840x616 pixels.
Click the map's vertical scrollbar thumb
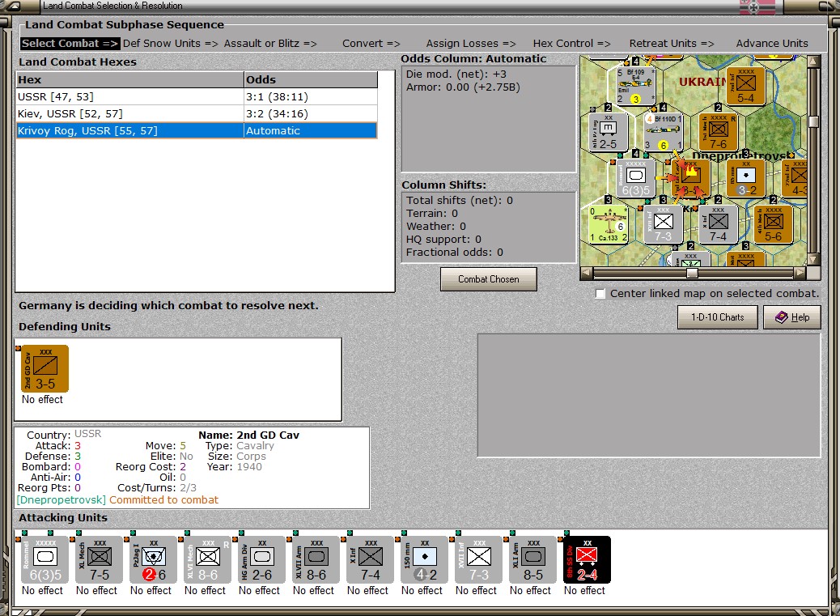click(813, 121)
